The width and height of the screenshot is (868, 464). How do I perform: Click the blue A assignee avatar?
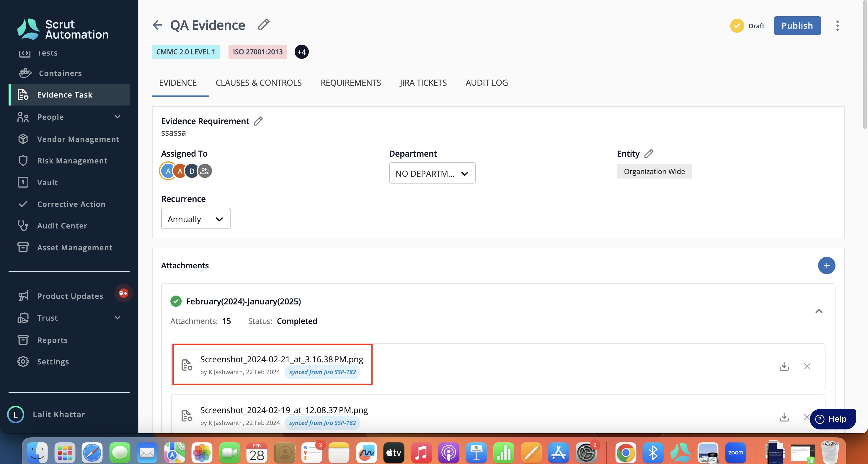(168, 171)
